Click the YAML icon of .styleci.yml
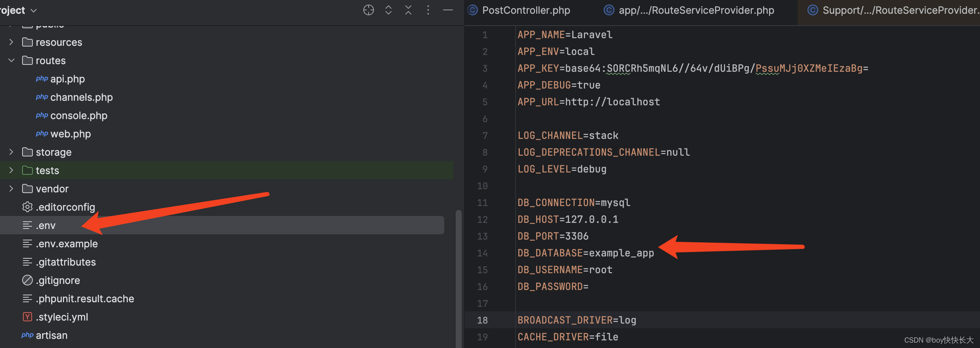This screenshot has height=348, width=980. tap(27, 317)
